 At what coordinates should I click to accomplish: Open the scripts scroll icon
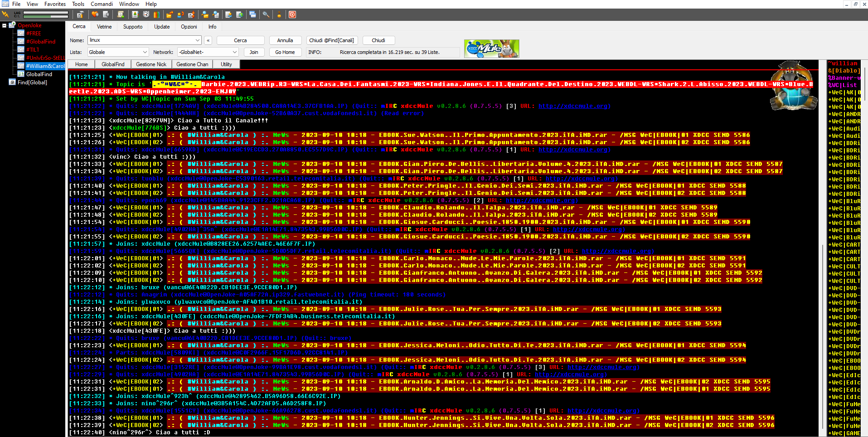pos(121,15)
